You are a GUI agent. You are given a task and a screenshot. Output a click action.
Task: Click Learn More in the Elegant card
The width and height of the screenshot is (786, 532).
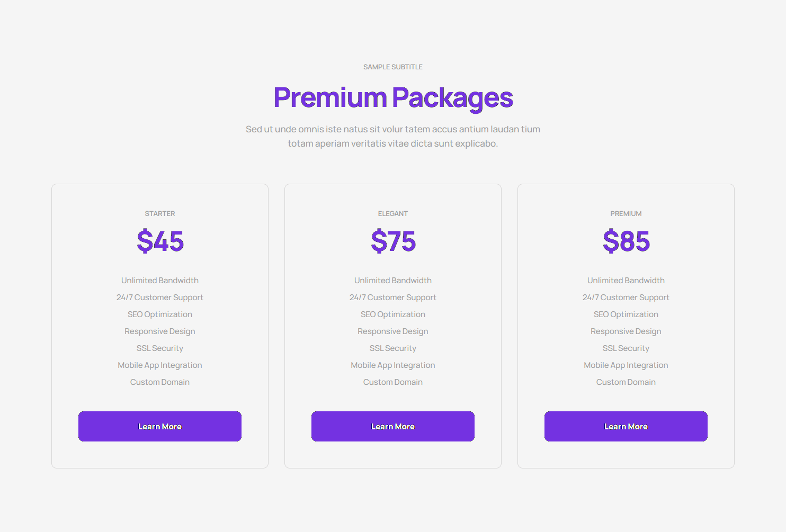tap(393, 426)
